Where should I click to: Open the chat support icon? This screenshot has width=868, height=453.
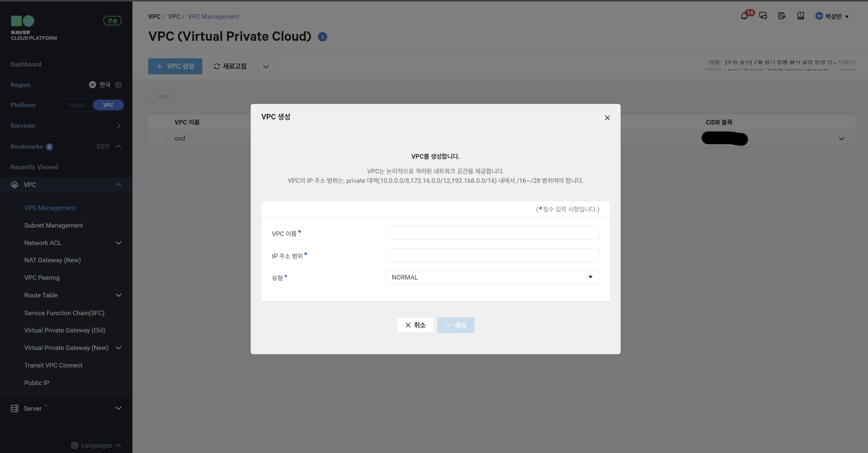point(763,16)
